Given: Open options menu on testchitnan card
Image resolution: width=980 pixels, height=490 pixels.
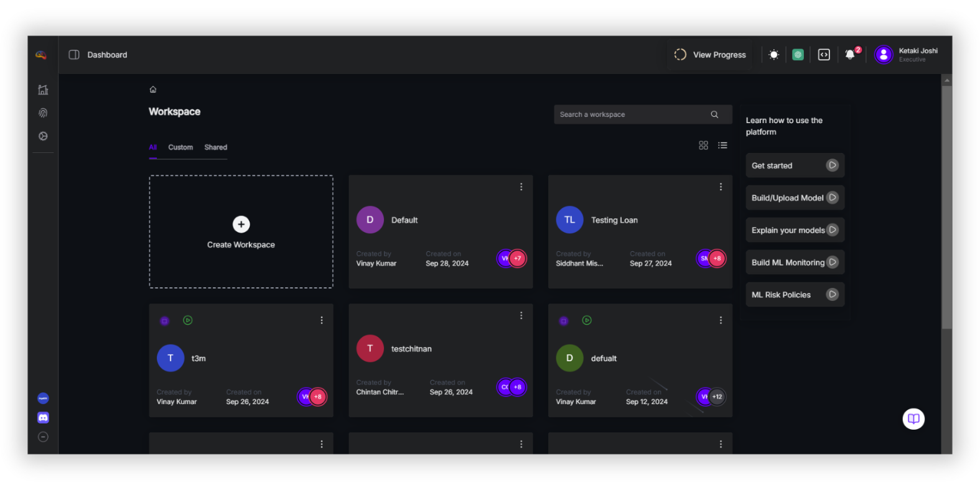Looking at the screenshot, I should (521, 315).
